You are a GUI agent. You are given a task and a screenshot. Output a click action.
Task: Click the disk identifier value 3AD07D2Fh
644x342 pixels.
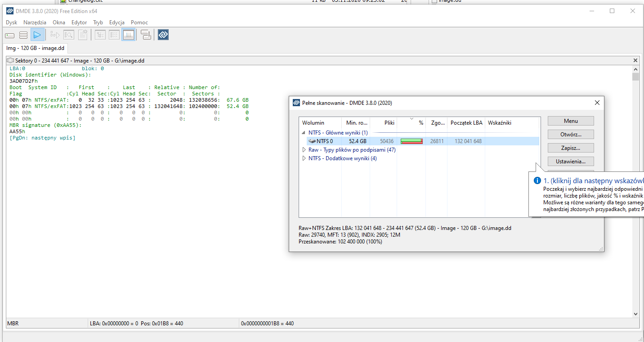(23, 81)
